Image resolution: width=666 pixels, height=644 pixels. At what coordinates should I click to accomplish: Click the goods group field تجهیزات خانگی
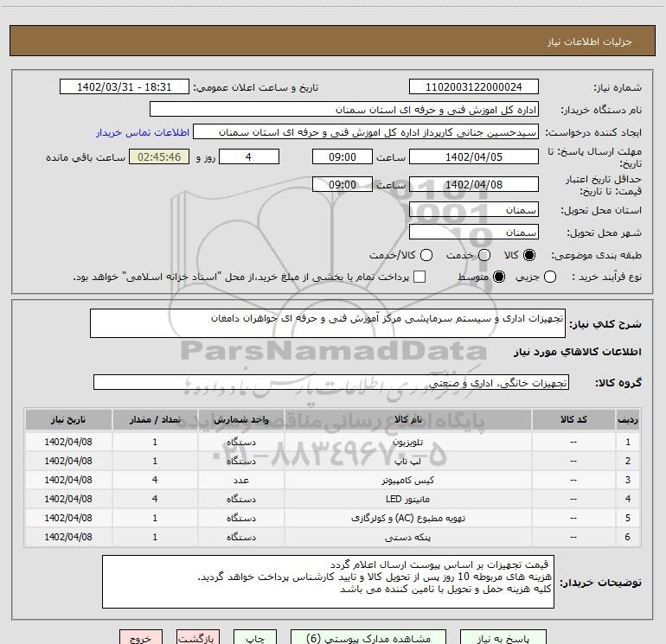(x=331, y=382)
